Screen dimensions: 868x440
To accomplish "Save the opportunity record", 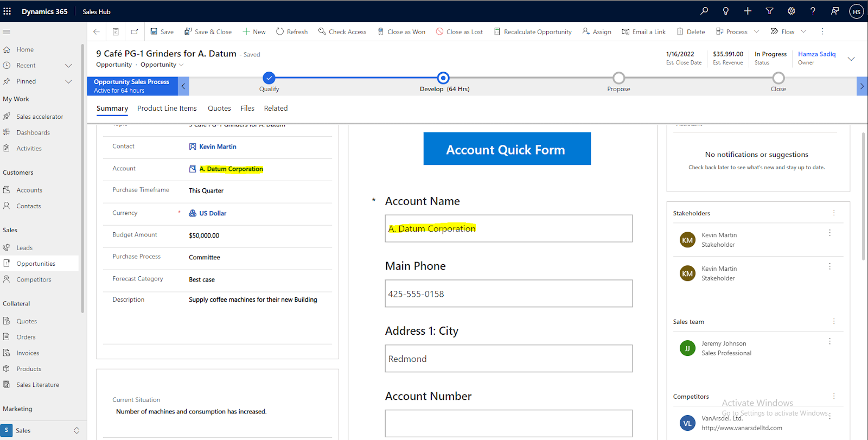I will point(162,31).
